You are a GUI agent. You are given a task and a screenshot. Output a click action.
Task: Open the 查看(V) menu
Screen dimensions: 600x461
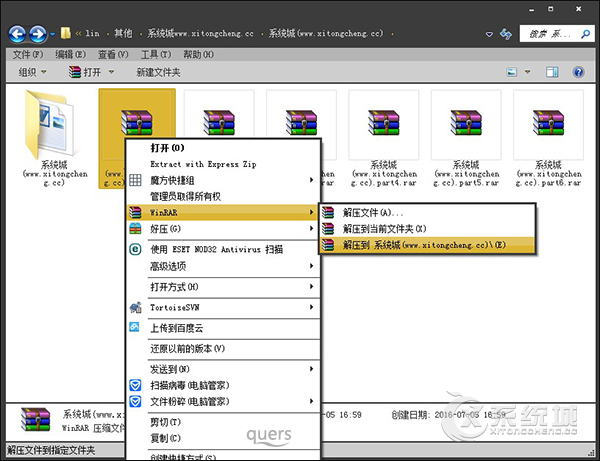click(x=113, y=54)
